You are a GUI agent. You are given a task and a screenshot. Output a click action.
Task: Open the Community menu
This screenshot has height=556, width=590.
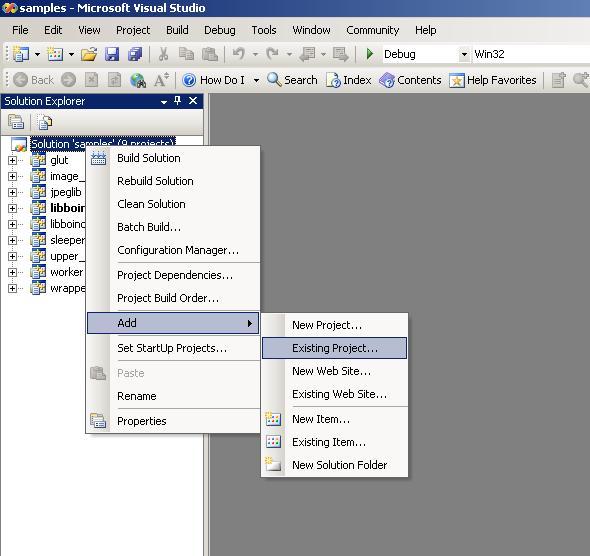(373, 30)
